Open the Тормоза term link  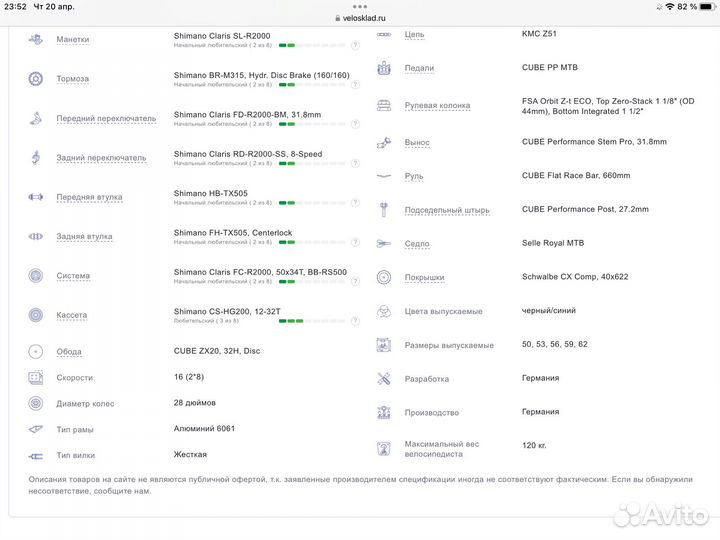click(73, 79)
